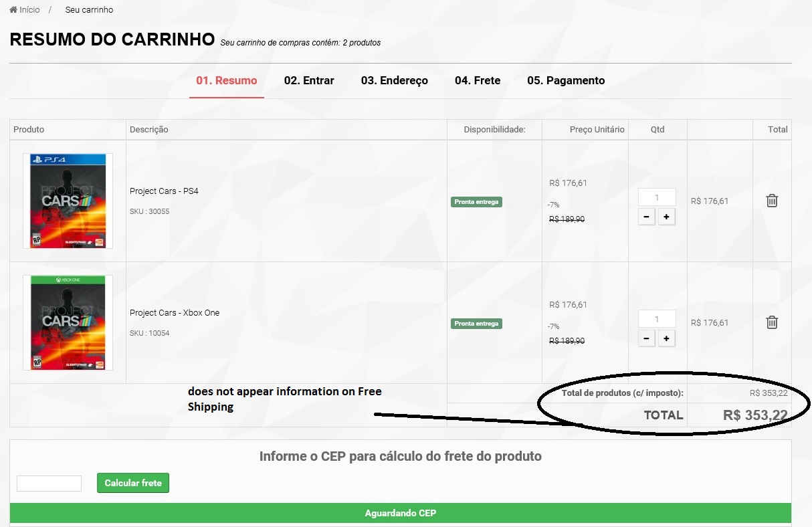
Task: Click the Pronta entrega badge for PS4
Action: click(x=476, y=201)
